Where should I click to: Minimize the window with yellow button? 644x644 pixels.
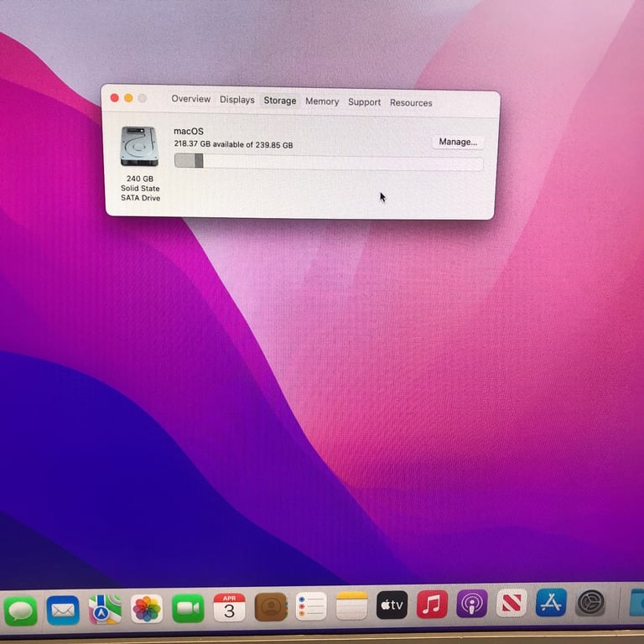pyautogui.click(x=128, y=98)
